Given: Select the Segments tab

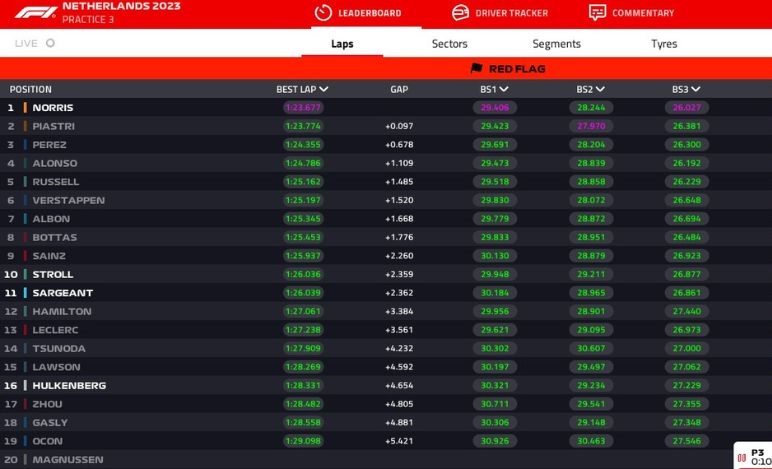Looking at the screenshot, I should (x=556, y=44).
